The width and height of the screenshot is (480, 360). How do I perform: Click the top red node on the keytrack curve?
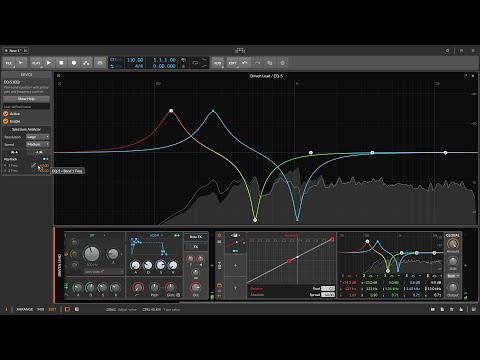coord(332,239)
